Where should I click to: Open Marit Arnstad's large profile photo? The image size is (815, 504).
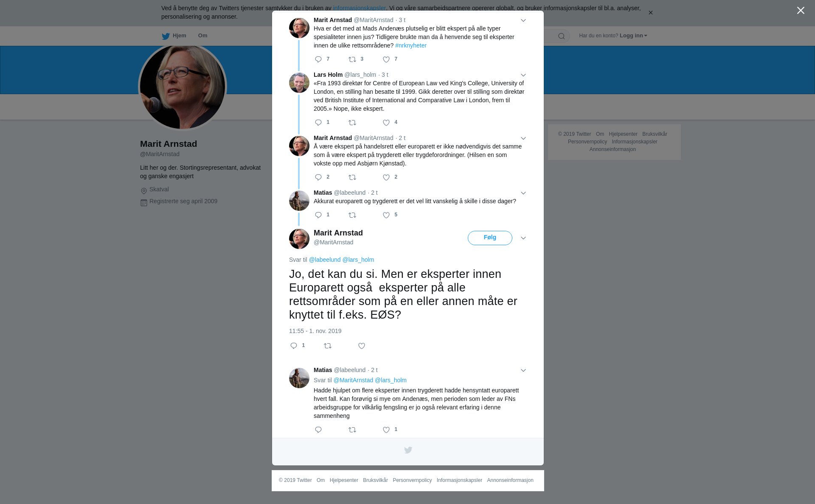click(183, 87)
